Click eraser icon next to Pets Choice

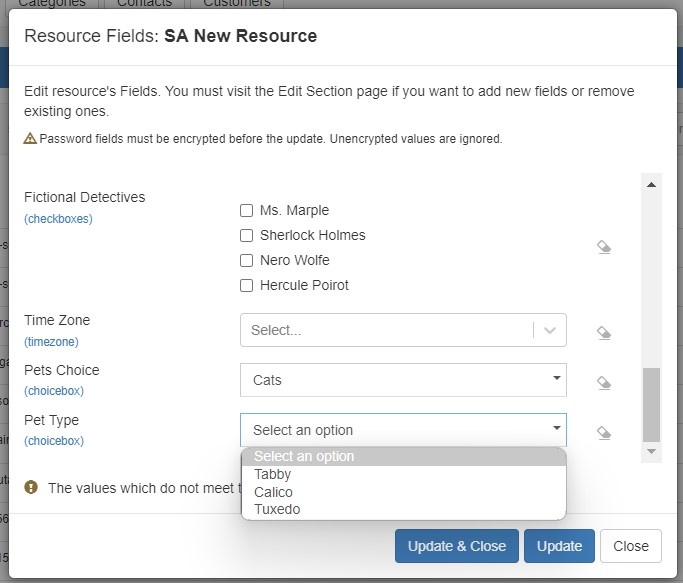click(x=604, y=382)
